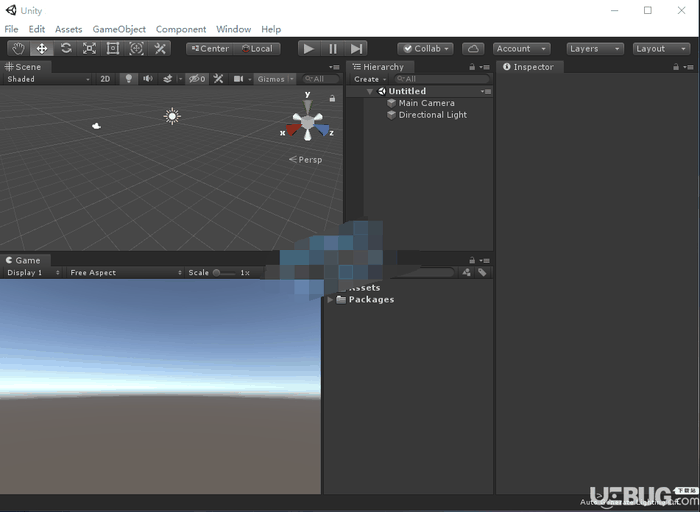Click the red X axis cone
The image size is (700, 512).
pyautogui.click(x=293, y=129)
